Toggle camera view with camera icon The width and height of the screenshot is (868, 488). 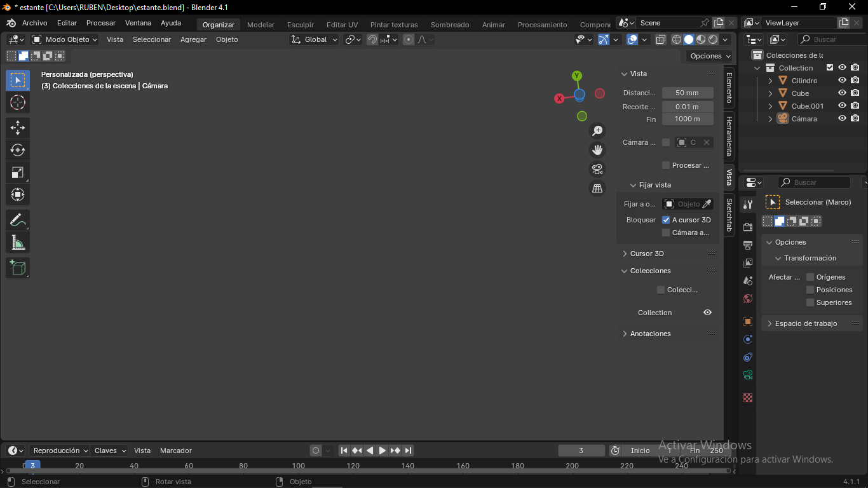[597, 169]
